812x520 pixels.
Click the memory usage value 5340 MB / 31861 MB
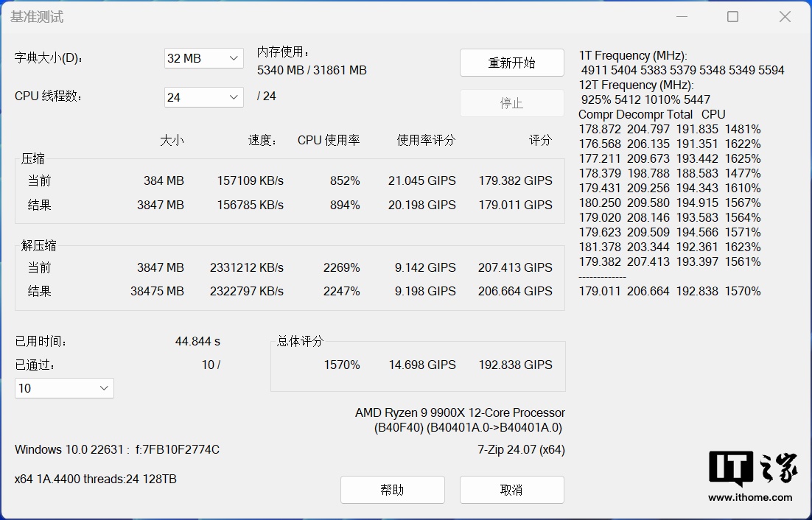click(x=312, y=71)
